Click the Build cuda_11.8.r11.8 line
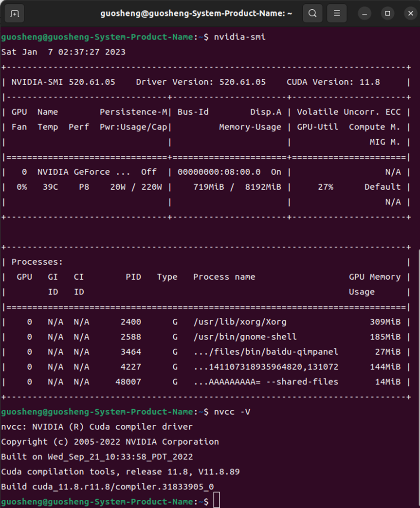Viewport: 420px width, 508px height. 108,487
